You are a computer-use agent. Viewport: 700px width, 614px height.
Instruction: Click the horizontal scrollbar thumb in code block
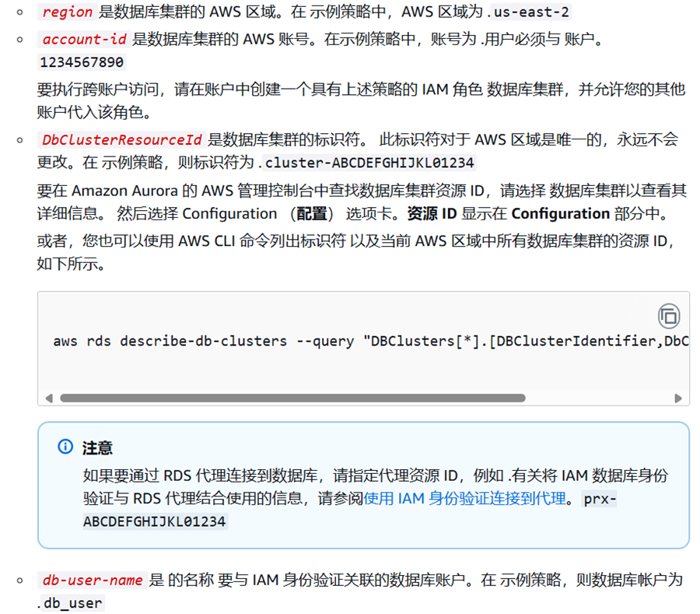(x=293, y=398)
